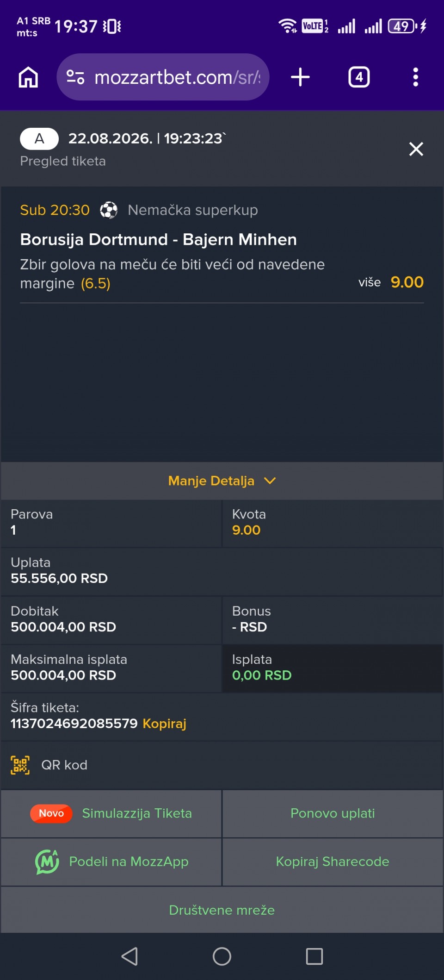Tap the mozzartbet.com address bar
Image resolution: width=444 pixels, height=980 pixels.
click(163, 77)
